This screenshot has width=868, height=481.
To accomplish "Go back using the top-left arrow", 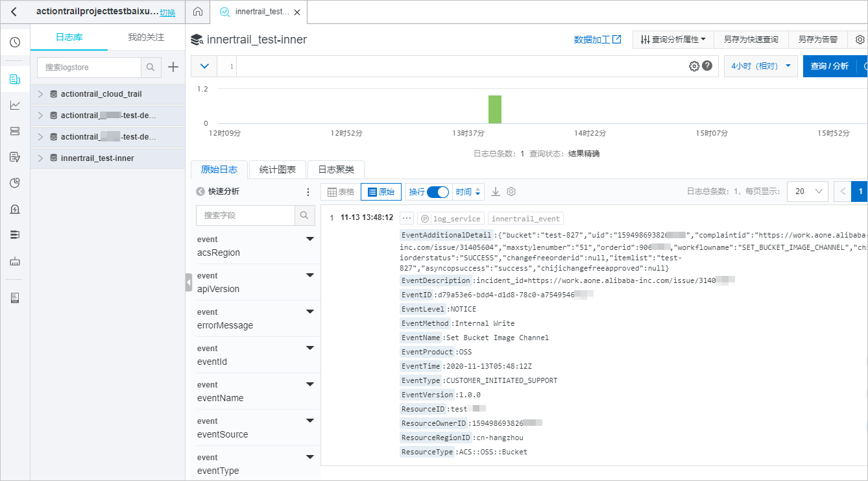I will tap(14, 12).
